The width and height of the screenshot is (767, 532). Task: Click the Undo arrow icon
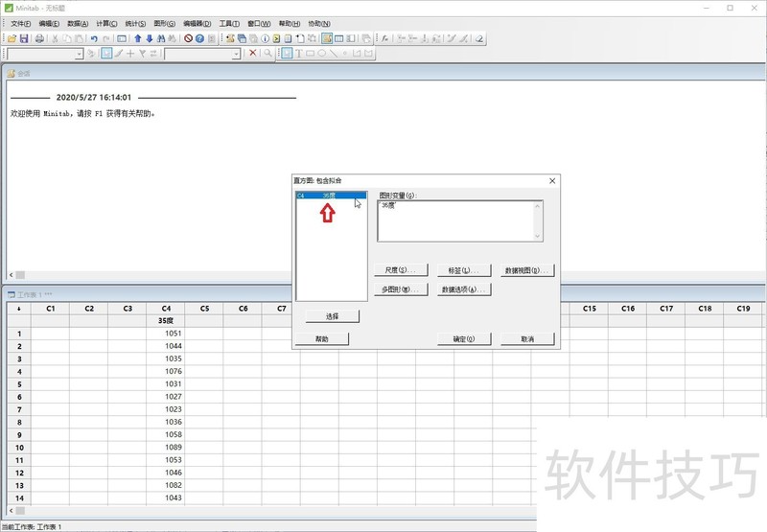click(94, 38)
